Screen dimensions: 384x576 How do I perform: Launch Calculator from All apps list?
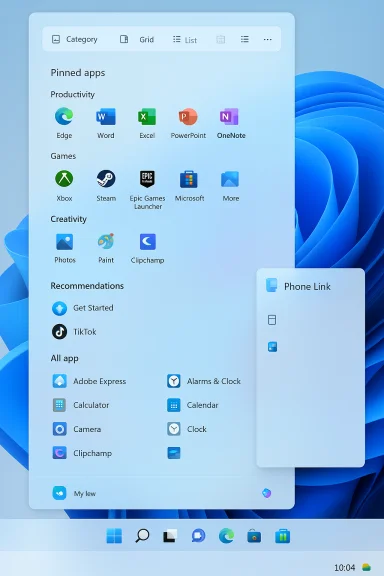(81, 405)
